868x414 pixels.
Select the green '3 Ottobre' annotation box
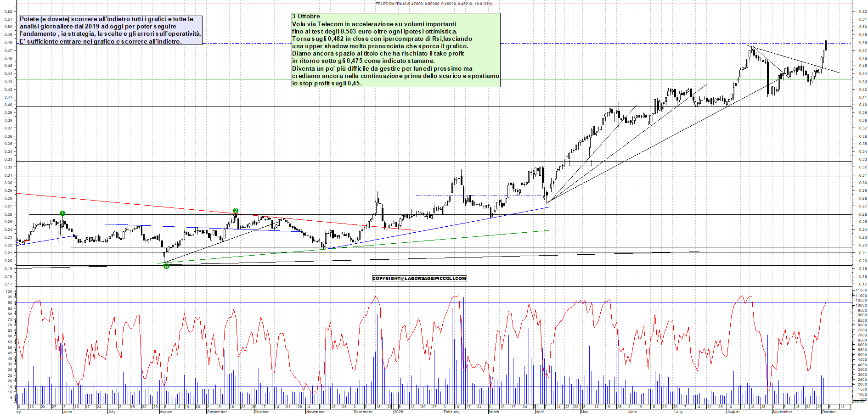click(x=395, y=50)
